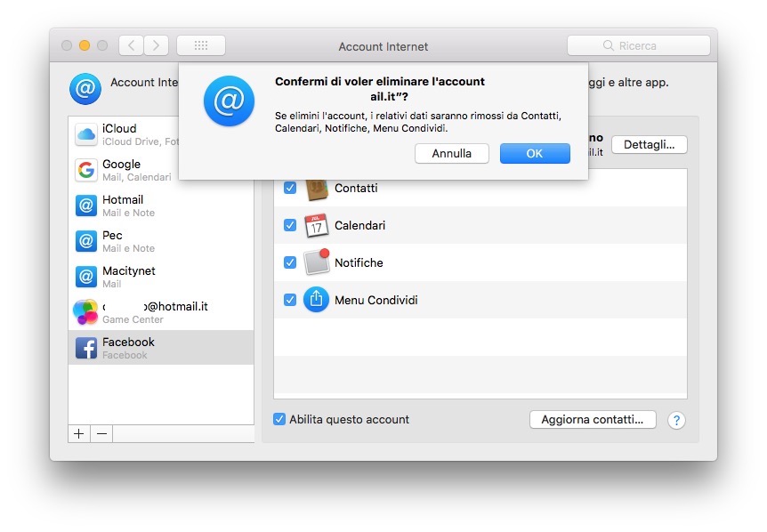Uncheck the Menu Condividi checkbox
Image resolution: width=767 pixels, height=532 pixels.
(290, 300)
